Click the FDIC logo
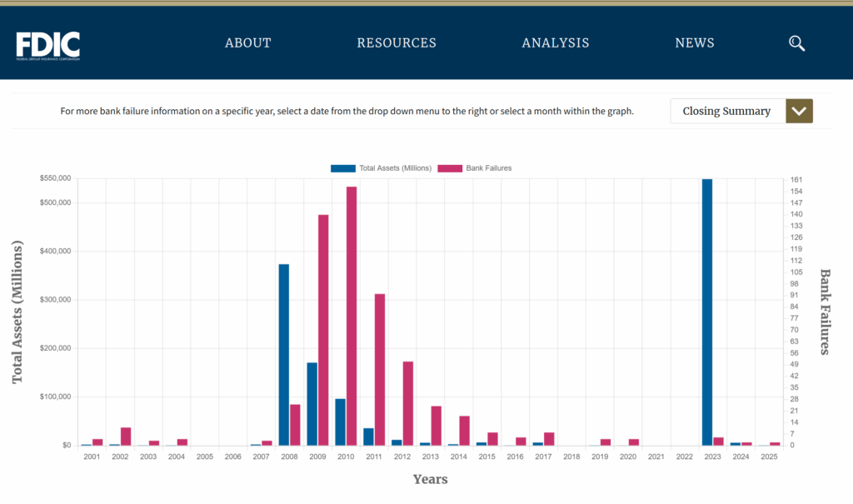This screenshot has width=853, height=504. (x=48, y=44)
